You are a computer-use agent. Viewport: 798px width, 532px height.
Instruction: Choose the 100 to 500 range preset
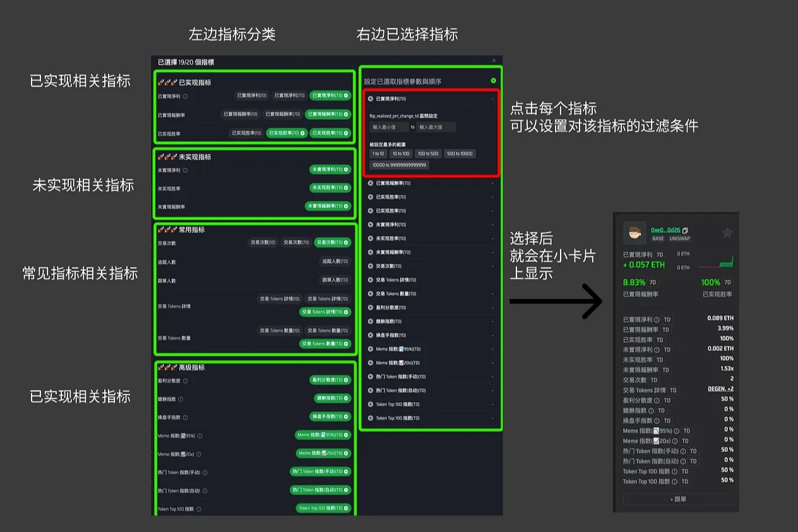point(427,154)
